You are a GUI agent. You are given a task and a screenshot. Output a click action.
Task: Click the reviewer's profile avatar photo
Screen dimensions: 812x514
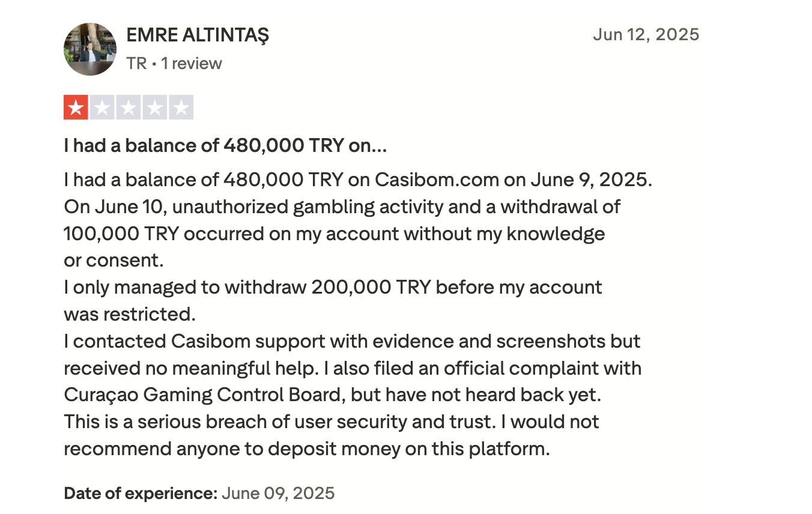90,49
